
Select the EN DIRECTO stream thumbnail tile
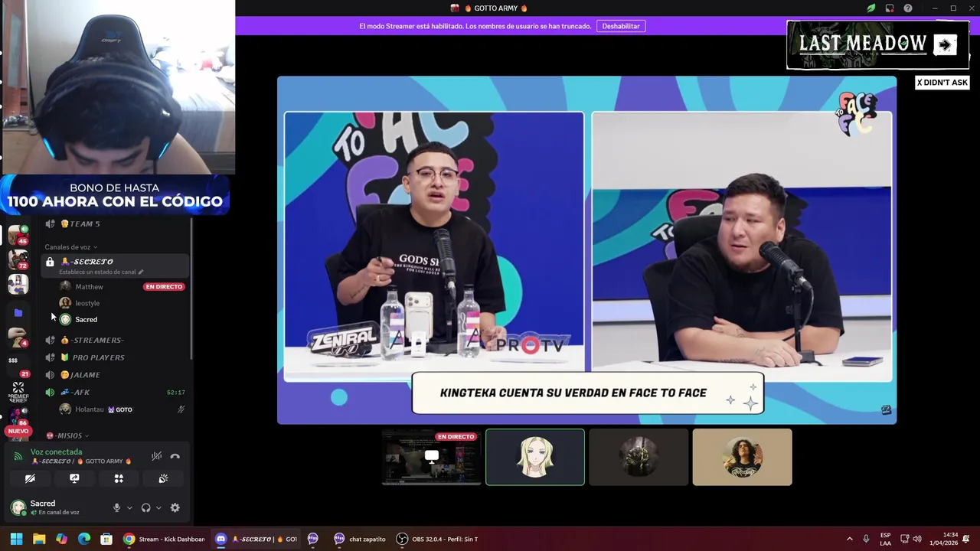[x=431, y=457]
